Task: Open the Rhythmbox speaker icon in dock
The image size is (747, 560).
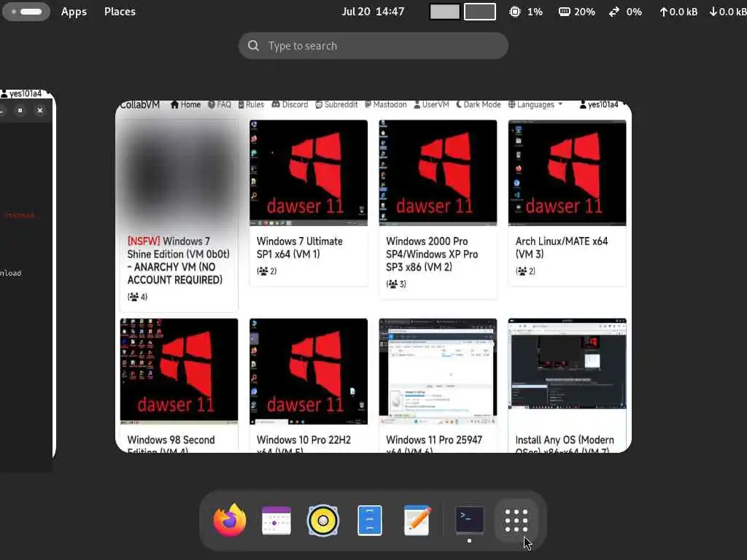Action: 323,521
